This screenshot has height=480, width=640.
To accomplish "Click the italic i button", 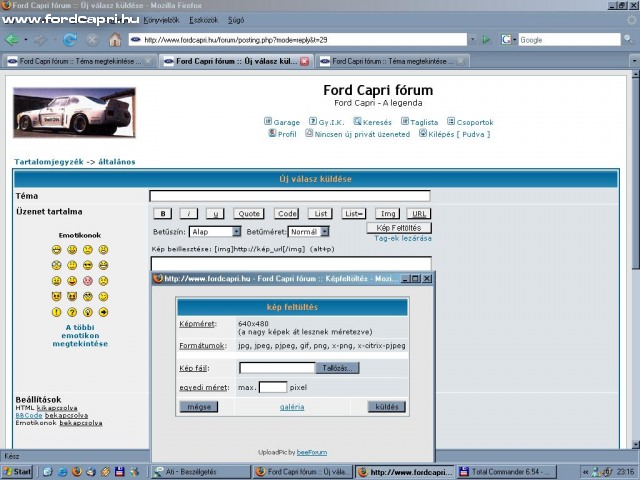I will 189,213.
